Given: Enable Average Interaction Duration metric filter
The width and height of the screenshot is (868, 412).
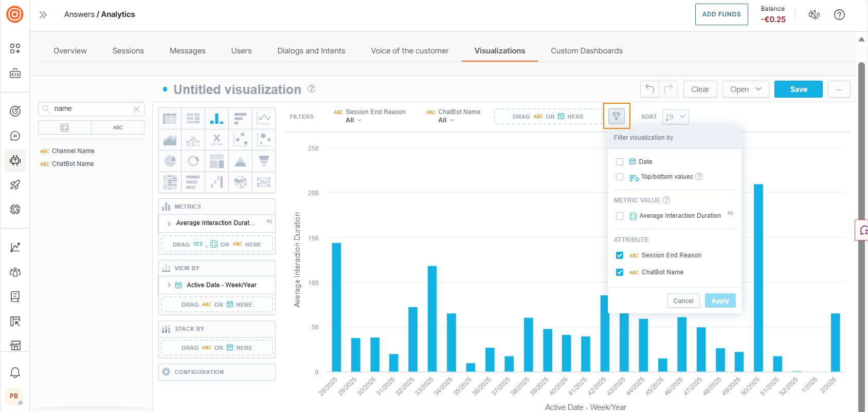Looking at the screenshot, I should pyautogui.click(x=620, y=216).
